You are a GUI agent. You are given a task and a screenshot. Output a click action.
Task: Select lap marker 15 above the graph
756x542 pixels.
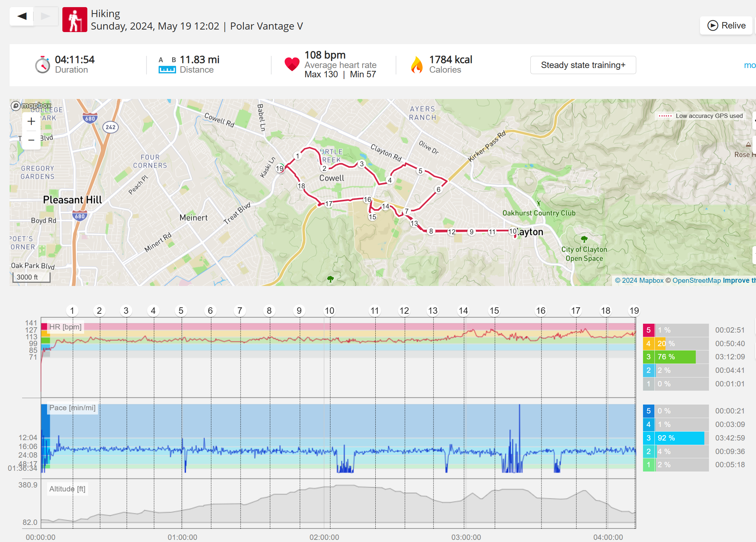pyautogui.click(x=494, y=311)
